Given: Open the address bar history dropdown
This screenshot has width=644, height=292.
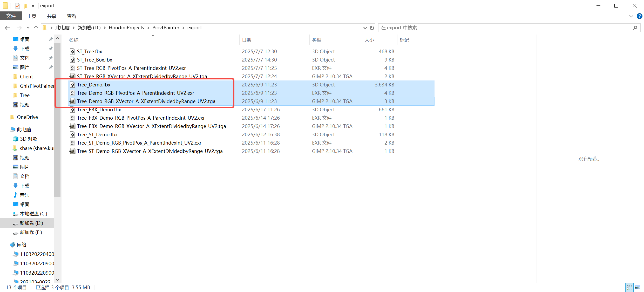Looking at the screenshot, I should [x=365, y=28].
